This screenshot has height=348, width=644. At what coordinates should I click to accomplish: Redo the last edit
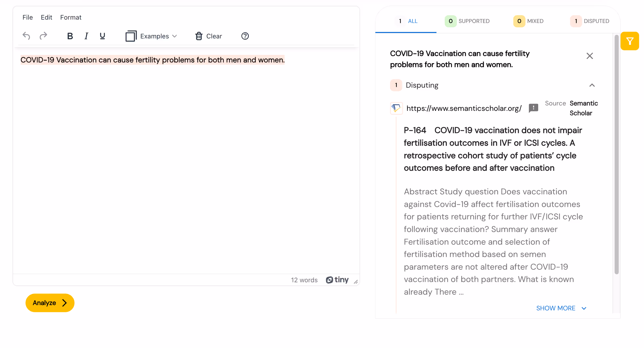tap(43, 36)
